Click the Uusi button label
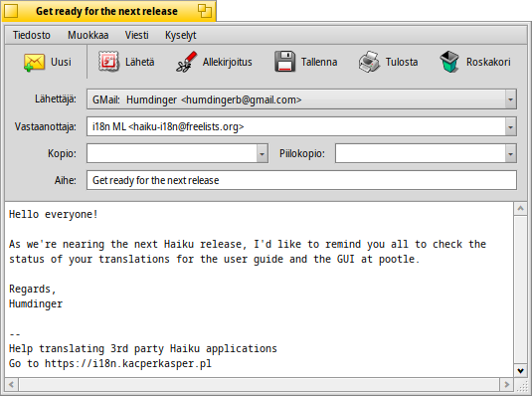Screen dimensions: 532x396 click(61, 62)
